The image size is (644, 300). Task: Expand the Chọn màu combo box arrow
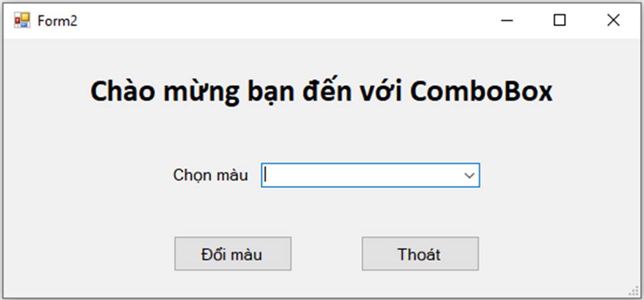click(x=469, y=175)
